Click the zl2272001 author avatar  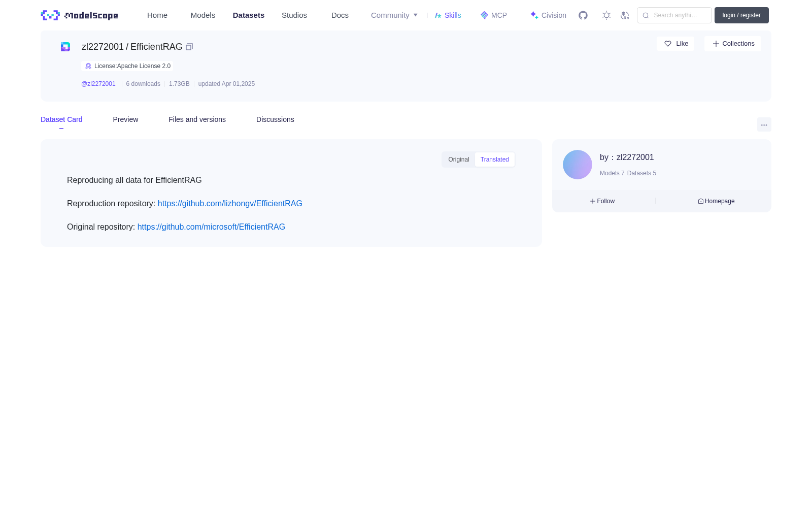click(578, 165)
